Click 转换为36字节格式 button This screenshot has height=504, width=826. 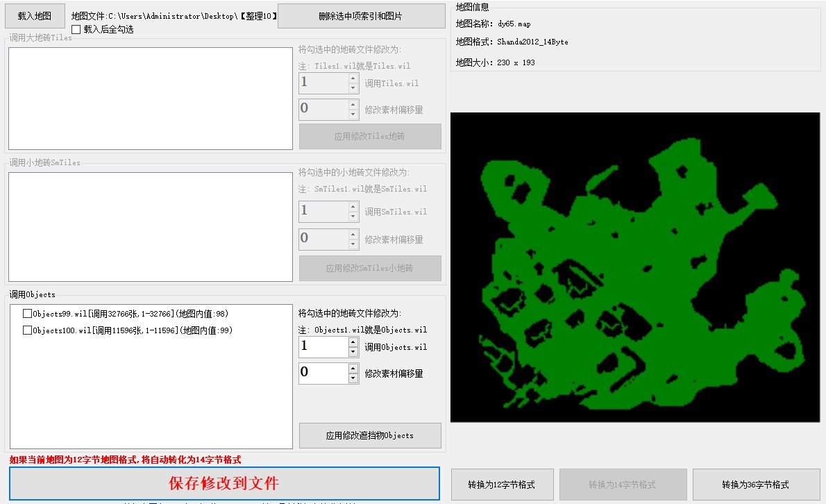[755, 485]
